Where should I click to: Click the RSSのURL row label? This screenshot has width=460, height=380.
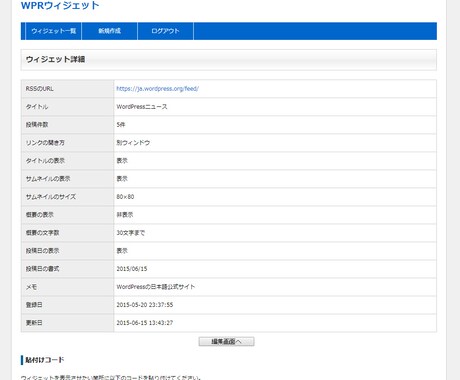tap(39, 89)
